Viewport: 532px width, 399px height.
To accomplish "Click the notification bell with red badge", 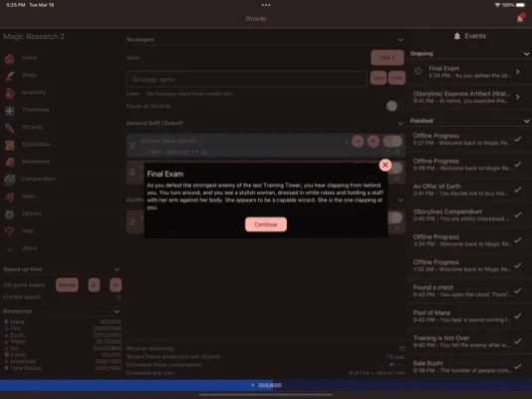I will 521,18.
